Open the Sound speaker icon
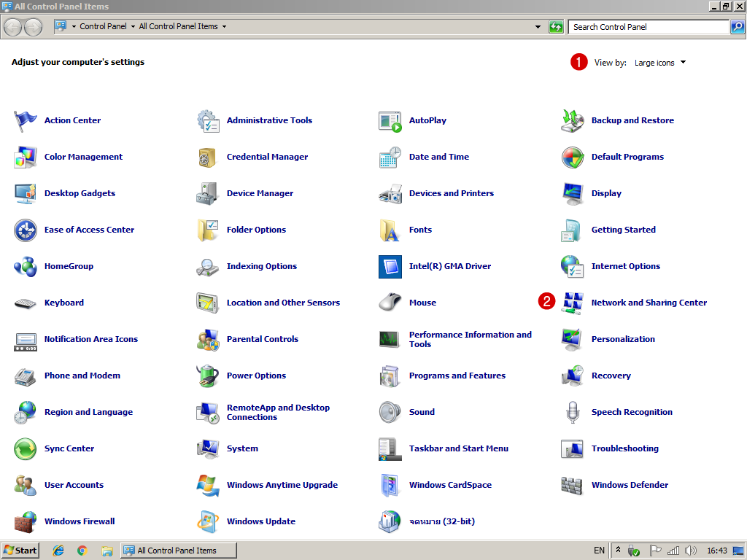Screen dimensions: 747x560 (390, 413)
